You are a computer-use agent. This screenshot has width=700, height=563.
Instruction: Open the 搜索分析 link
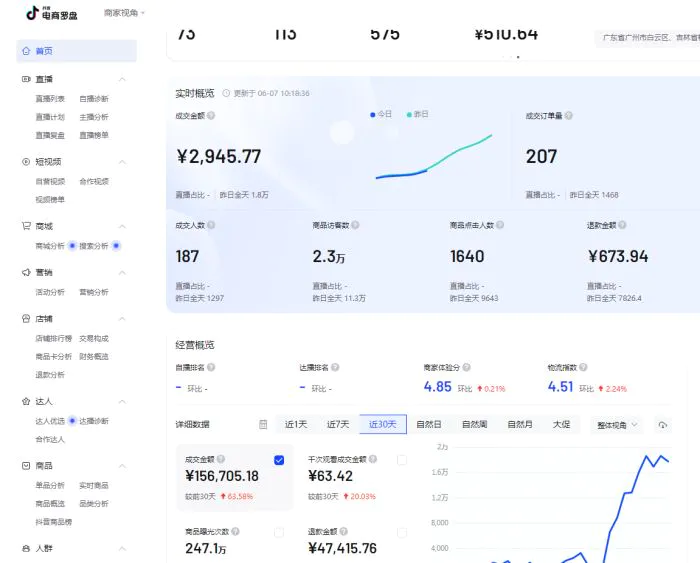pos(94,246)
